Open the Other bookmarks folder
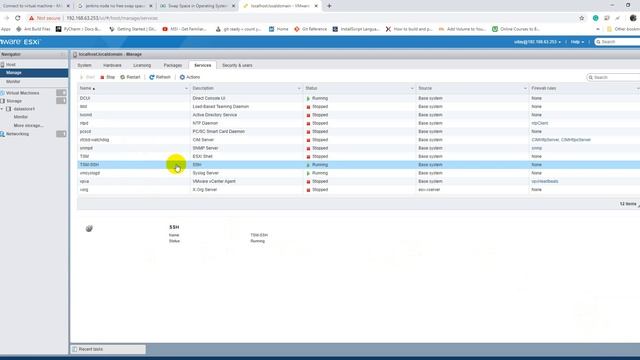This screenshot has width=640, height=360. (623, 29)
